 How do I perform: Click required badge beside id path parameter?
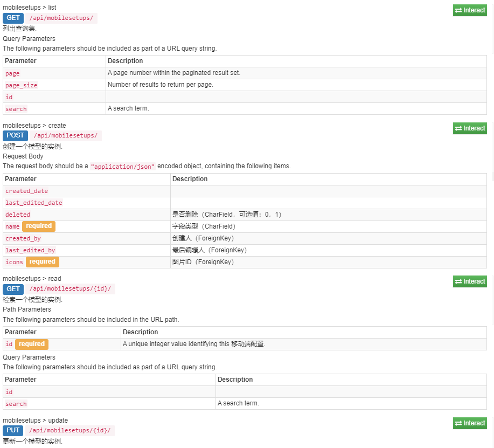32,344
